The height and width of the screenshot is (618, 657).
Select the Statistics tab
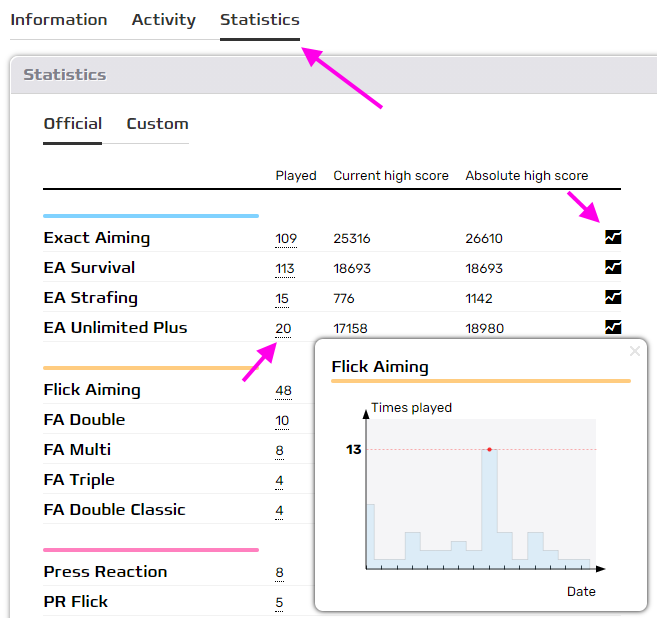coord(260,20)
